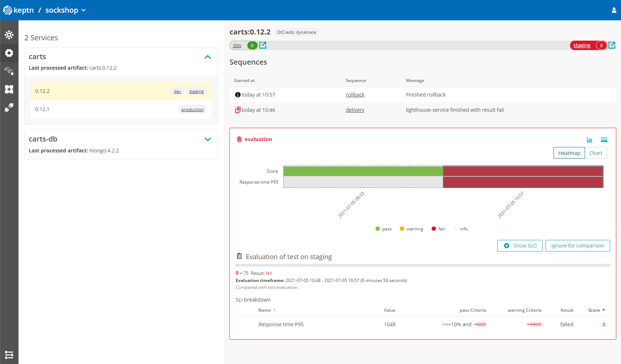Select the services gear sidebar icon
Screen dimensions: 621x364
(9, 53)
